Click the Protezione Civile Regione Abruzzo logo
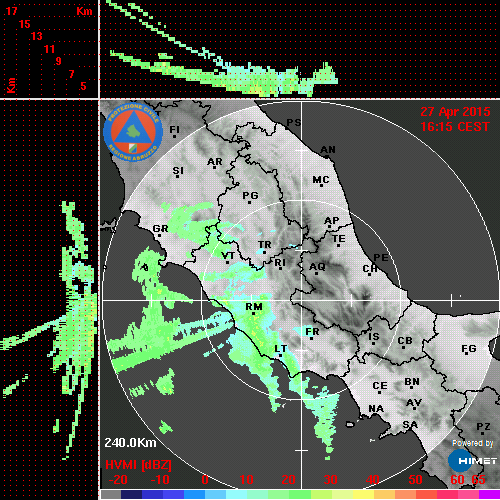This screenshot has width=500, height=500. (133, 133)
